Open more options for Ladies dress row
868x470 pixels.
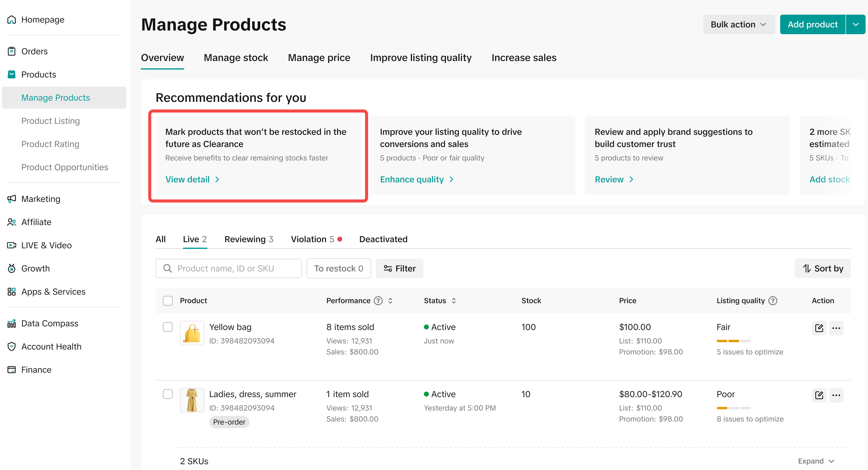point(836,395)
